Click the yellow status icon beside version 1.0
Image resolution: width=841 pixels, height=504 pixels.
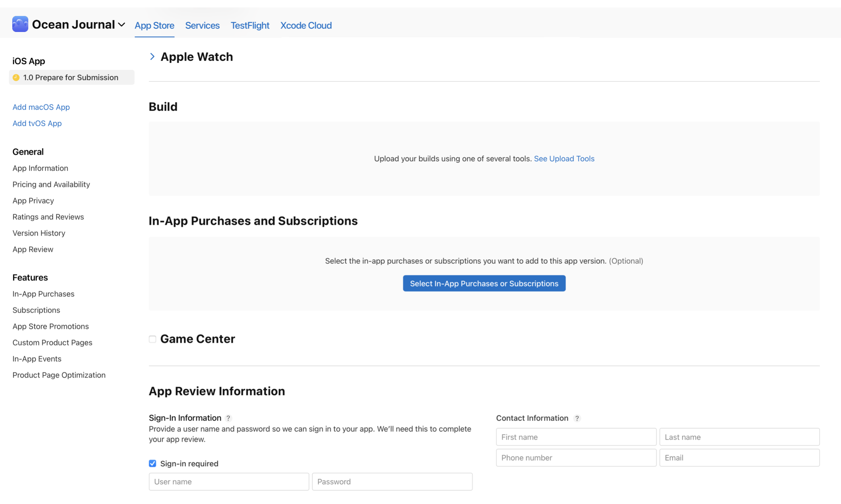click(16, 77)
